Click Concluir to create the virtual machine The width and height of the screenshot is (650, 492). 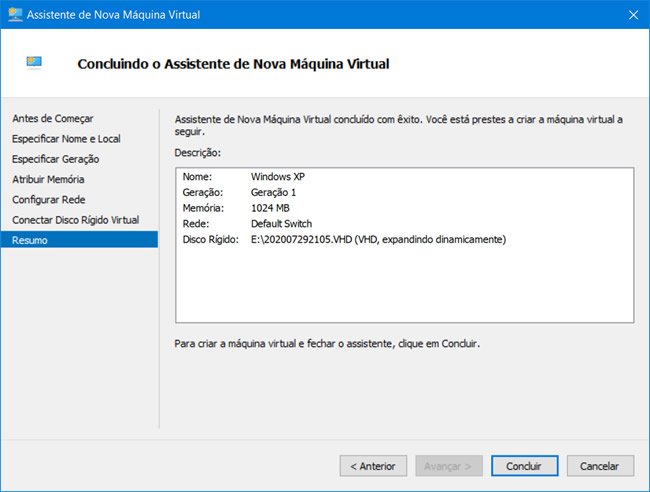click(523, 466)
